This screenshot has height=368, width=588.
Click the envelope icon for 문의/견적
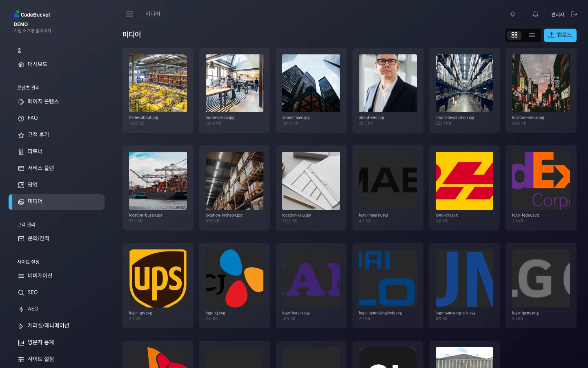21,239
